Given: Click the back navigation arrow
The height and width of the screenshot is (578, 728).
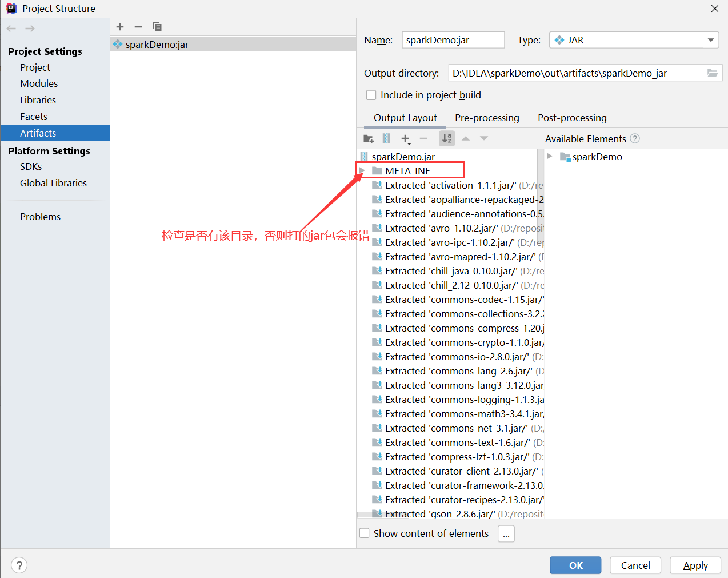Looking at the screenshot, I should (x=11, y=29).
